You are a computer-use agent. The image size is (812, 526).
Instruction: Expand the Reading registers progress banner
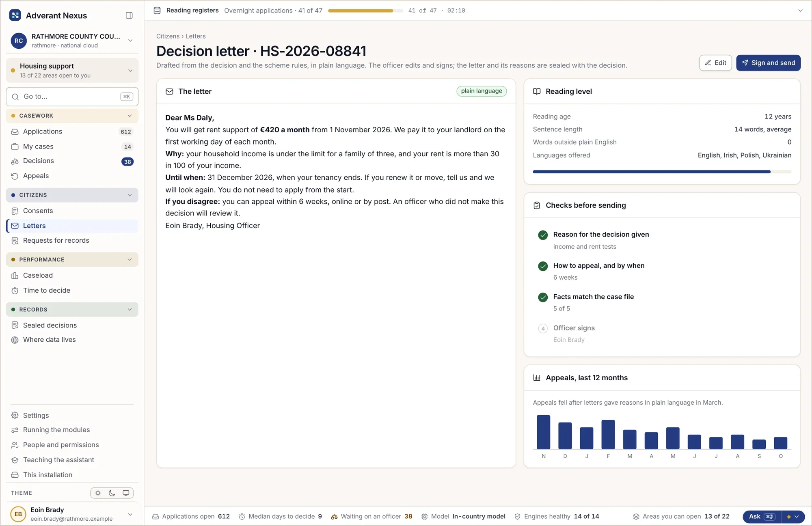coord(800,11)
